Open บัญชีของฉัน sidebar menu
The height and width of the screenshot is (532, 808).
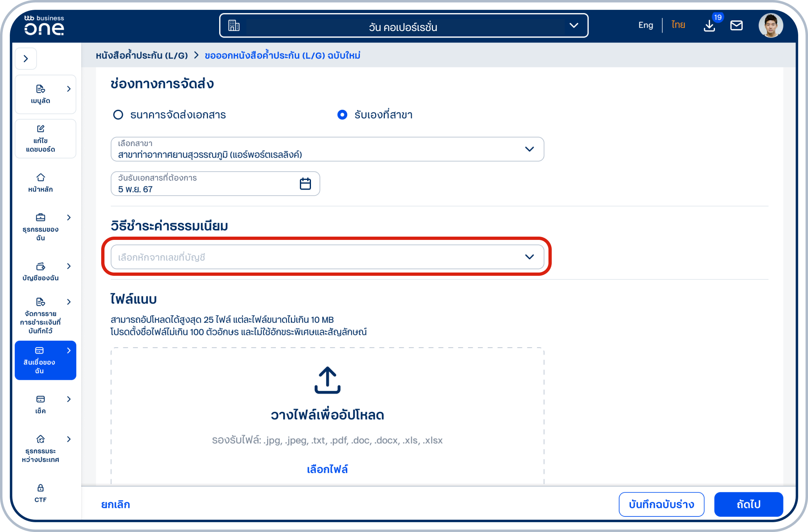(x=40, y=271)
